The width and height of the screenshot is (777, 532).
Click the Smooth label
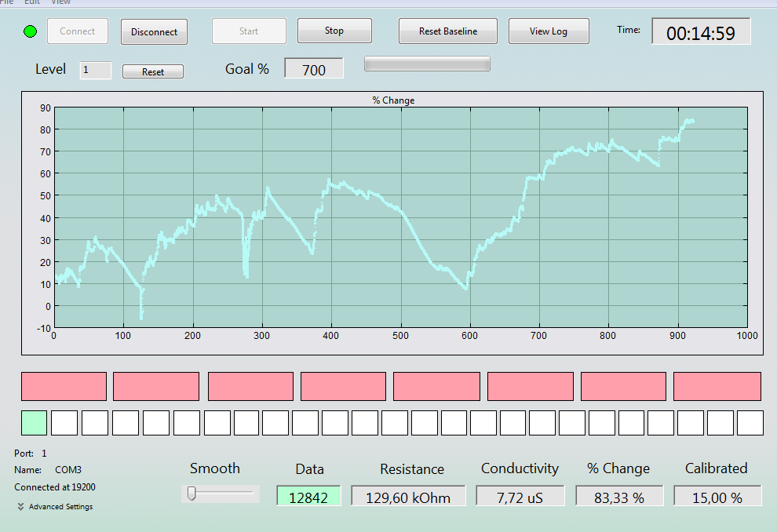coord(215,468)
